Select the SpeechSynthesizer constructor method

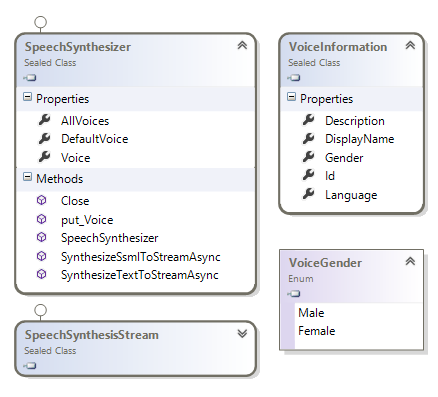pos(110,238)
